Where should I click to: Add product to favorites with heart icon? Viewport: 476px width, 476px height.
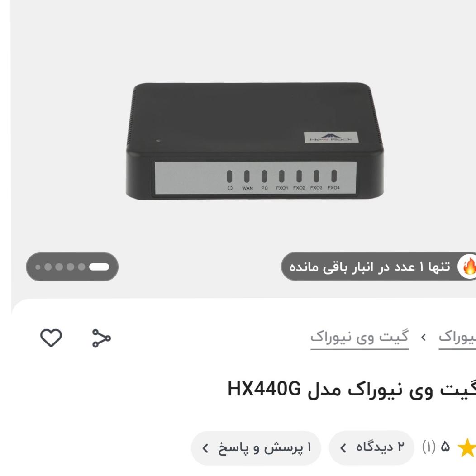coord(51,338)
